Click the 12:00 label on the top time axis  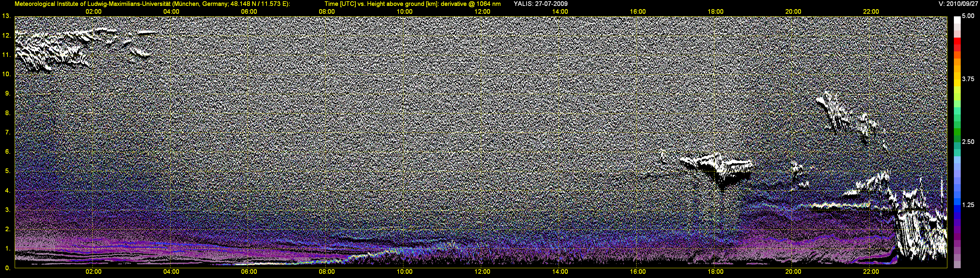(482, 12)
